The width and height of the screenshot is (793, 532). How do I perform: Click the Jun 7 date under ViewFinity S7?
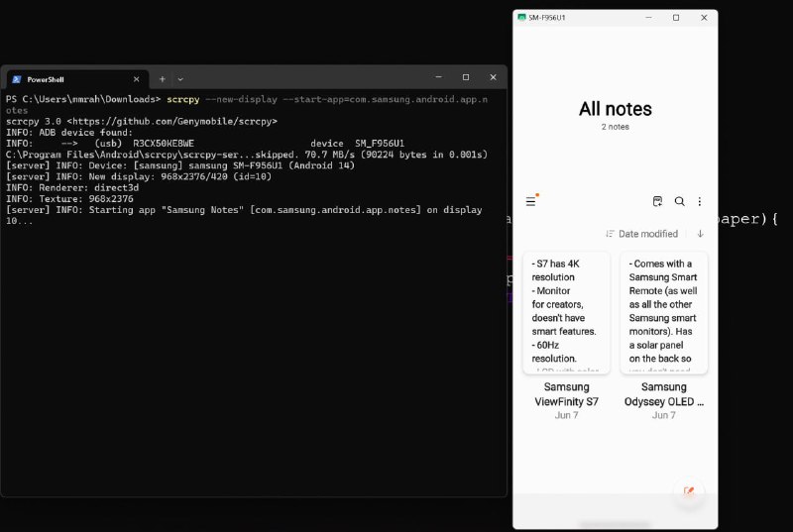point(566,415)
